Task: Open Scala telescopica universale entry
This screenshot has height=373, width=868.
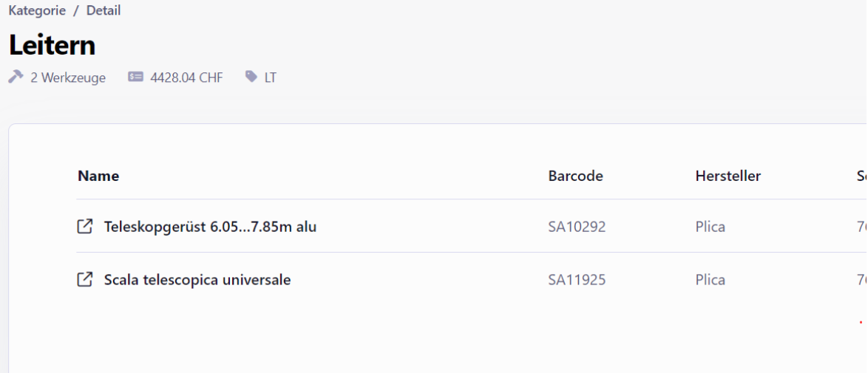Action: (x=197, y=280)
